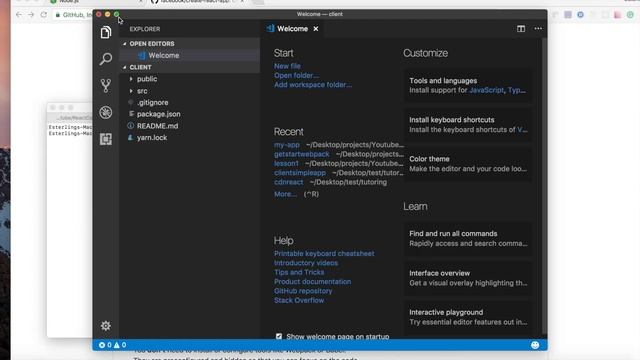Open Introductory videos link
Viewport: 640px width, 360px height.
[x=306, y=263]
